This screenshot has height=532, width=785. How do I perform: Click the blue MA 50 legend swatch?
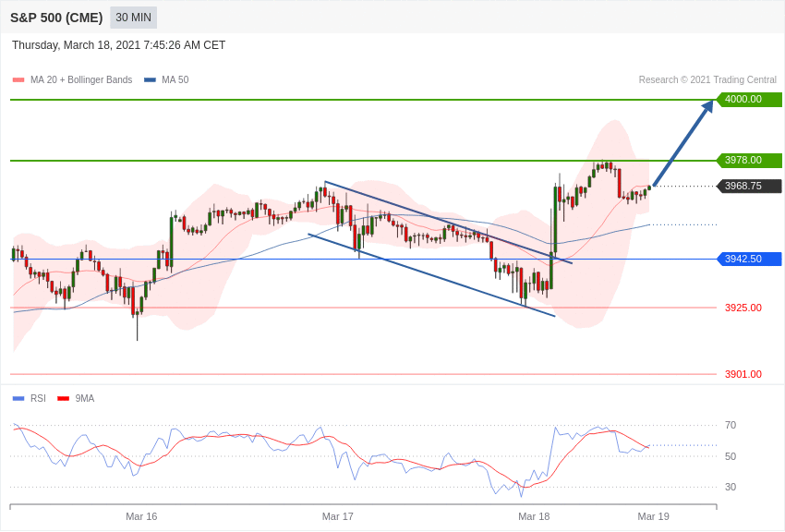[x=150, y=80]
